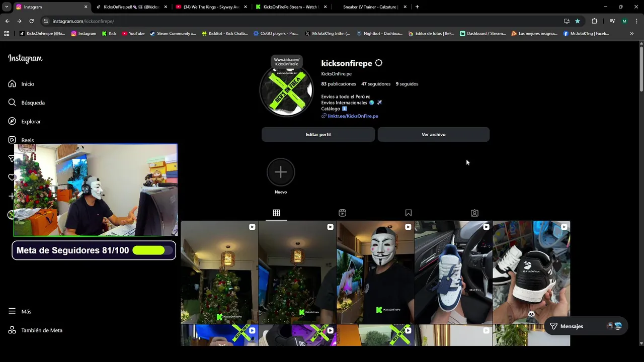The width and height of the screenshot is (644, 362).
Task: Open YouTube bookmark
Action: [x=133, y=34]
